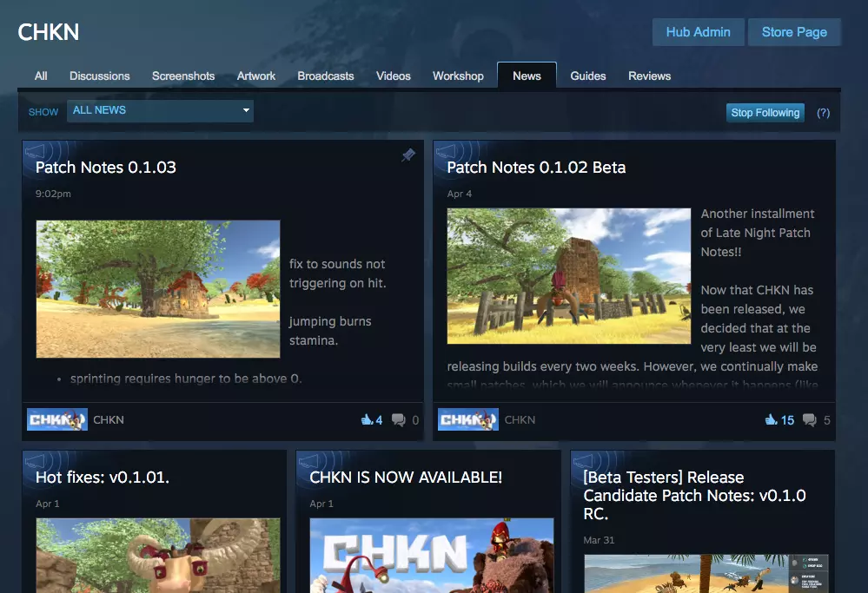Open Beta Testers Release Candidate Patch Notes title

click(x=695, y=495)
